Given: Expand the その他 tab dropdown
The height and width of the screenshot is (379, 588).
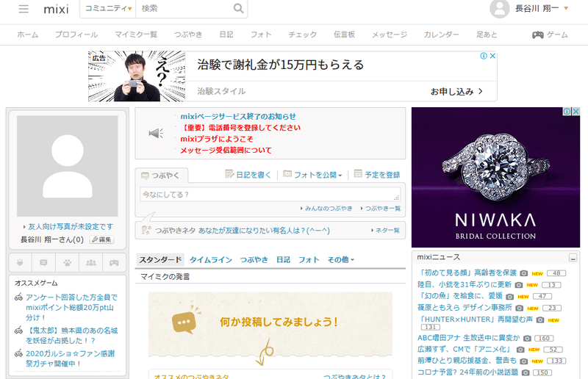Looking at the screenshot, I should pos(353,260).
